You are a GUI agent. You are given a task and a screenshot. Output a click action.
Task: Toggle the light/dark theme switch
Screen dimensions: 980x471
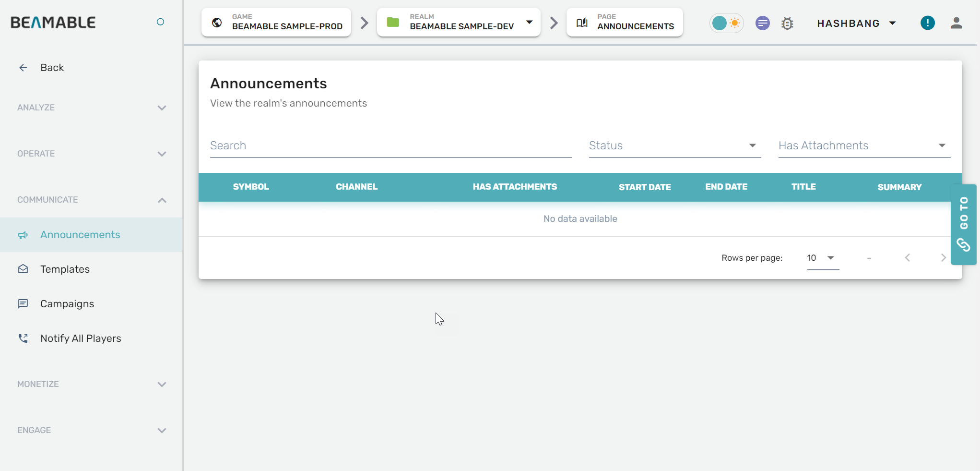[x=726, y=23]
